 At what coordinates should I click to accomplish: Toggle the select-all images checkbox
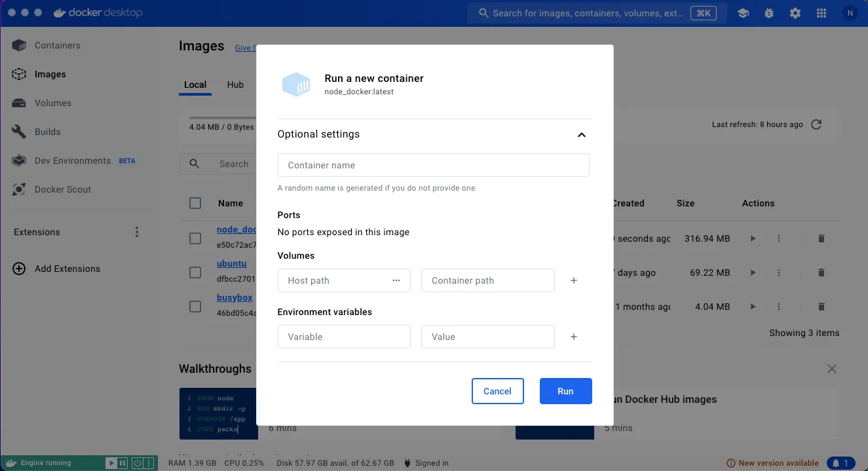coord(195,203)
